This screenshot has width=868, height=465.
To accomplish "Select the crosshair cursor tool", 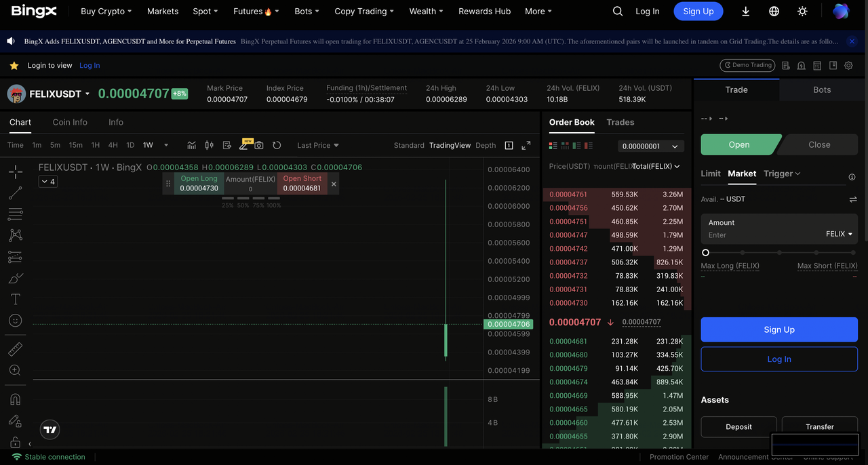I will (x=15, y=172).
